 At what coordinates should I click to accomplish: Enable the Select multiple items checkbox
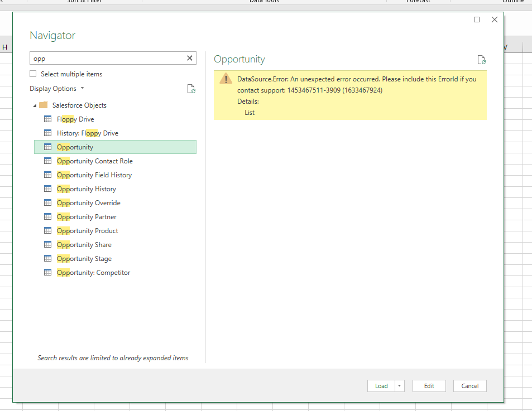point(33,74)
